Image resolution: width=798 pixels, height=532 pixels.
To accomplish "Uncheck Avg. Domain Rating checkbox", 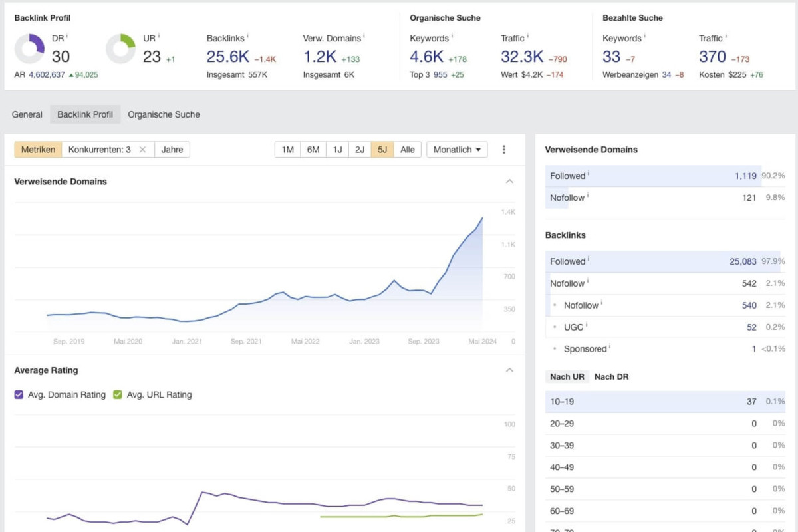I will 19,394.
